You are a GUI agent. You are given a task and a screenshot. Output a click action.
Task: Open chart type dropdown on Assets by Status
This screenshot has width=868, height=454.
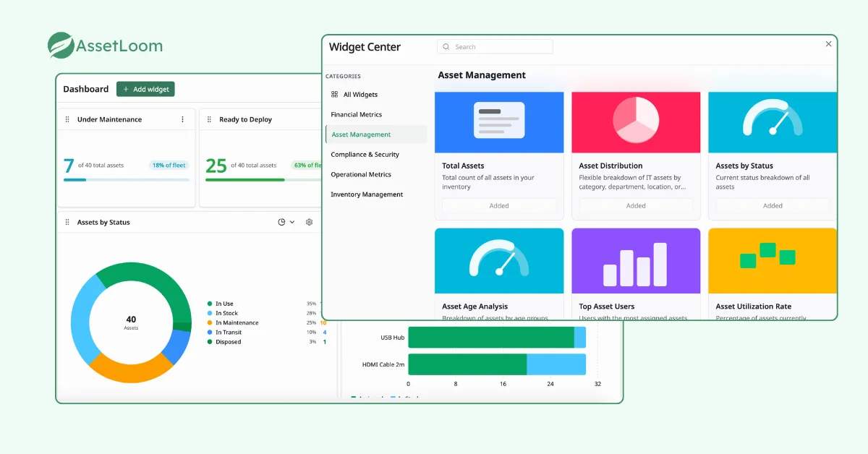coord(286,222)
